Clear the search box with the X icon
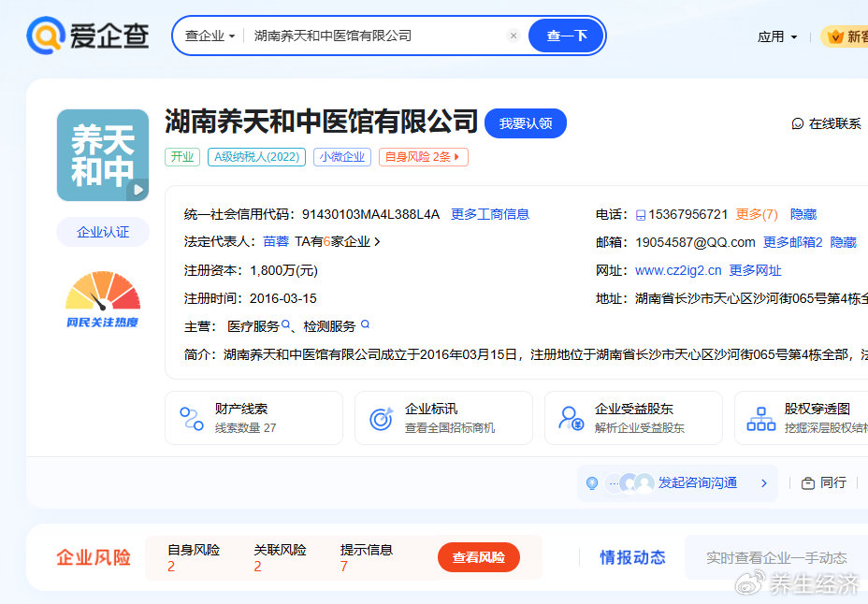 pyautogui.click(x=513, y=36)
